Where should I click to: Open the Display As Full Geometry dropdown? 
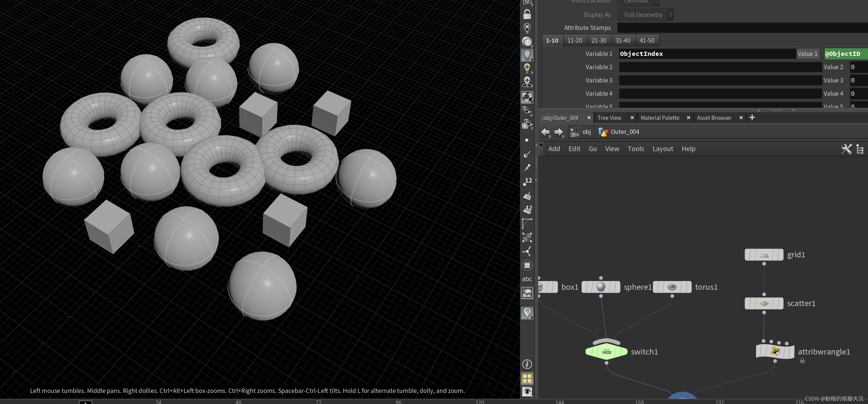(x=645, y=14)
